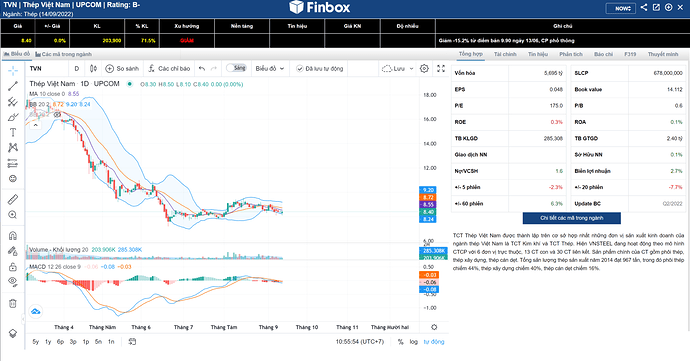This screenshot has height=361, width=690.
Task: Toggle the log scale option
Action: [x=414, y=342]
